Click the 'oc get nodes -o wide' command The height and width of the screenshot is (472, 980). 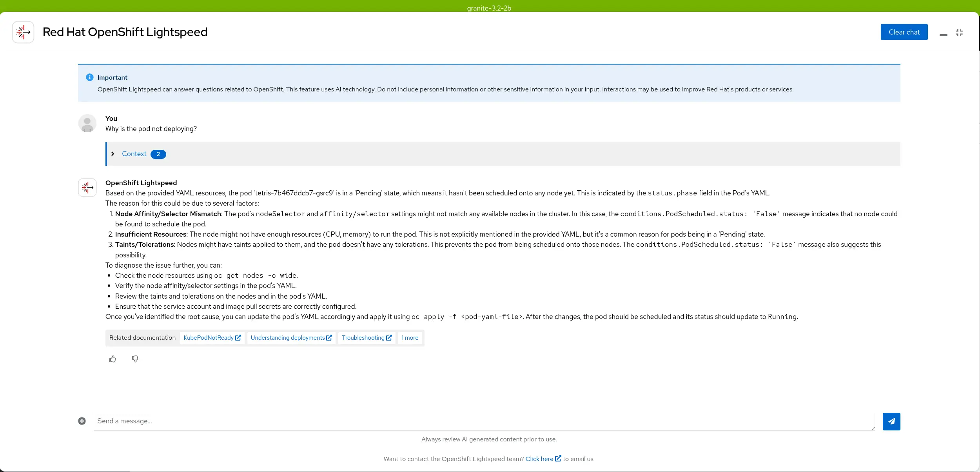[255, 275]
